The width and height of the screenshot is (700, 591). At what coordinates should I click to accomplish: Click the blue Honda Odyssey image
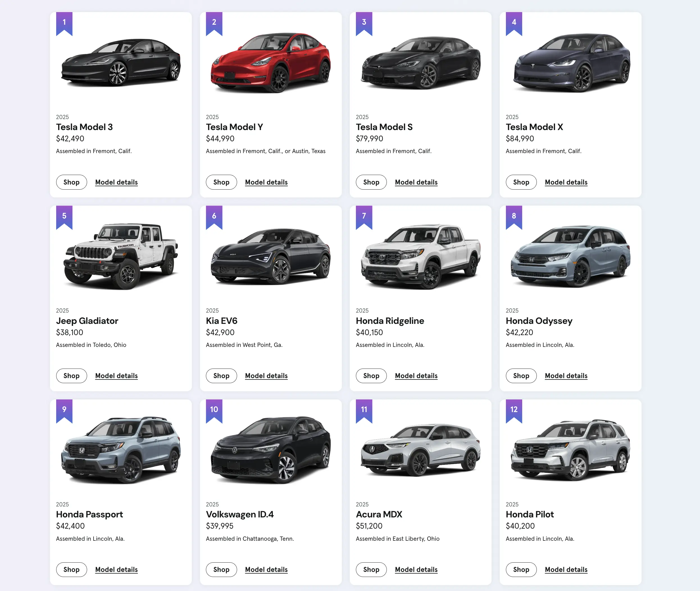click(570, 256)
